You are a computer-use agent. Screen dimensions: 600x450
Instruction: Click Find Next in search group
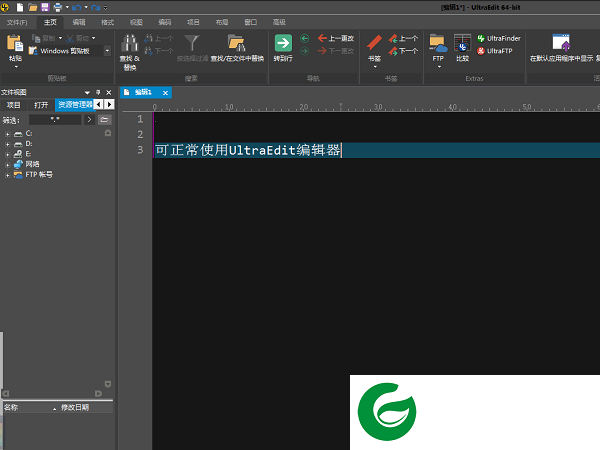[159, 51]
